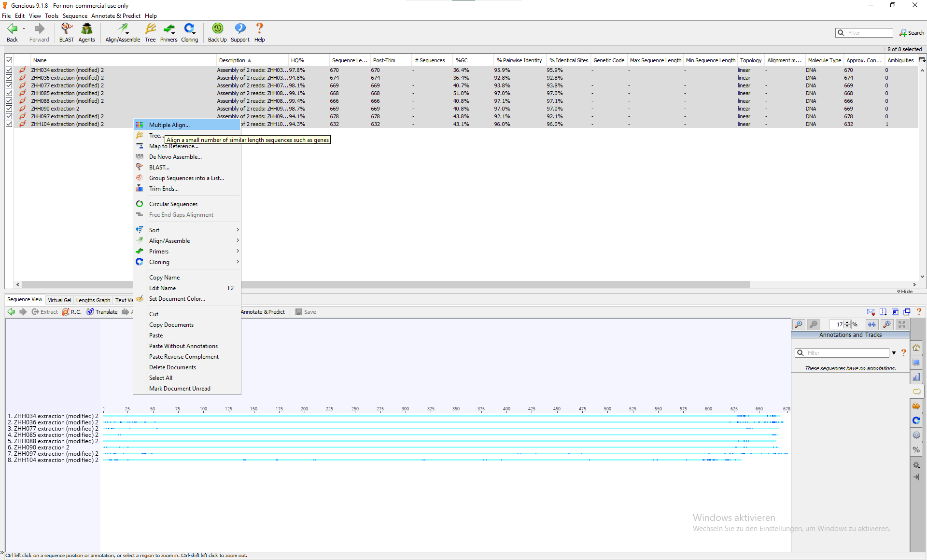This screenshot has height=560, width=927.
Task: Select De Novo Assemble menu entry
Action: (x=187, y=157)
